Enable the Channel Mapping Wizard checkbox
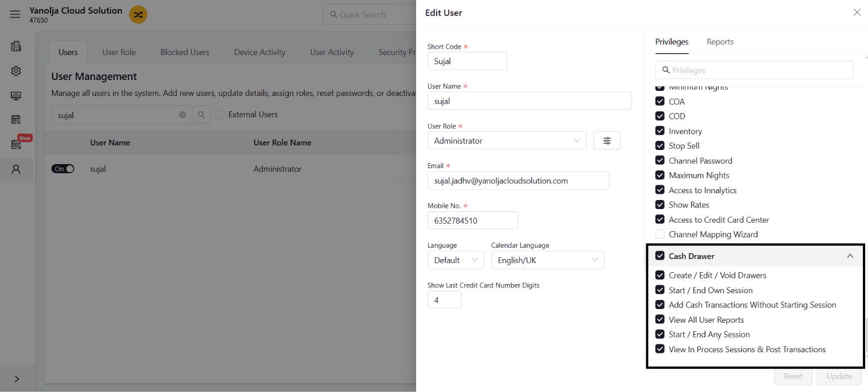The width and height of the screenshot is (868, 392). click(660, 234)
